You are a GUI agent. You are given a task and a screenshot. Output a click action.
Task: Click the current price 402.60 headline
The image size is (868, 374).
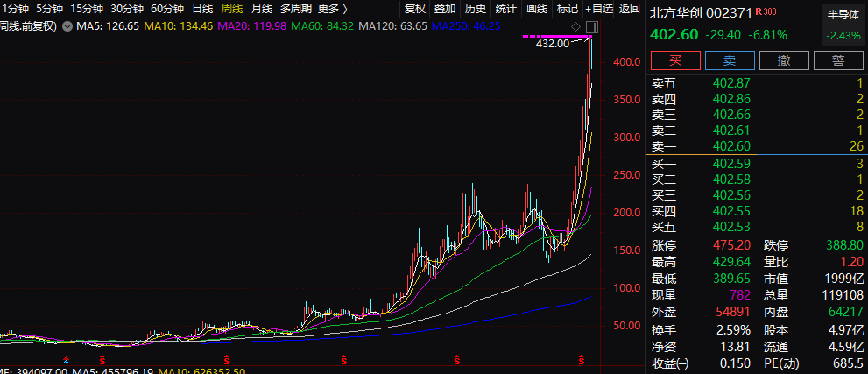[674, 34]
